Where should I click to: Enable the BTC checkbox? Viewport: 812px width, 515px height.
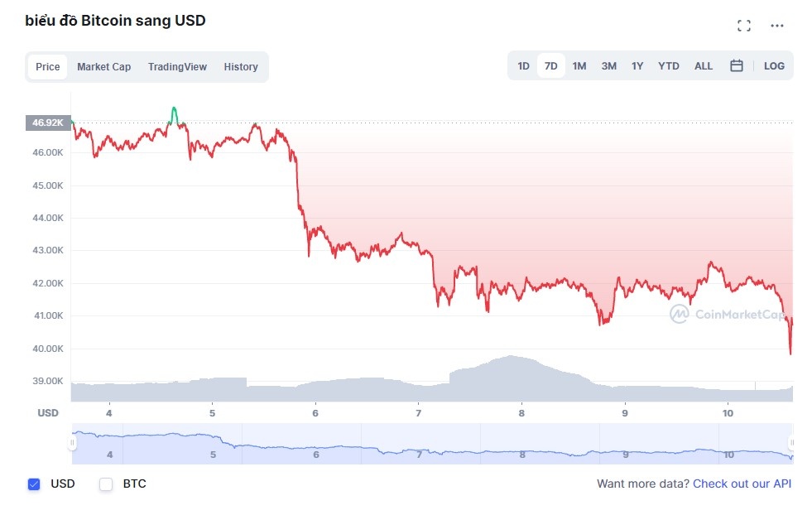click(106, 484)
